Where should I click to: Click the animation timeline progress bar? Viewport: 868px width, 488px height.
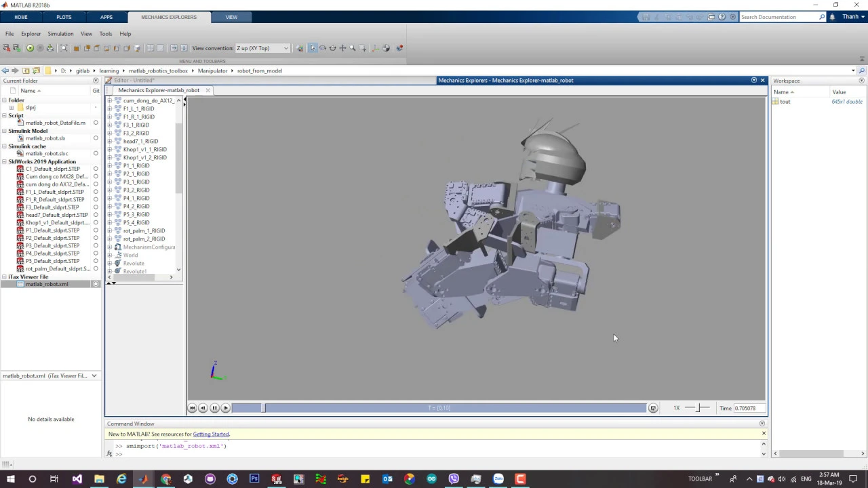tap(439, 408)
